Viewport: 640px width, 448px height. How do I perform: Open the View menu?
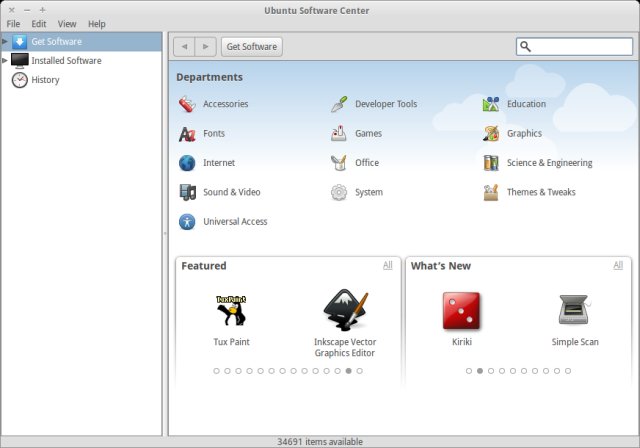67,24
